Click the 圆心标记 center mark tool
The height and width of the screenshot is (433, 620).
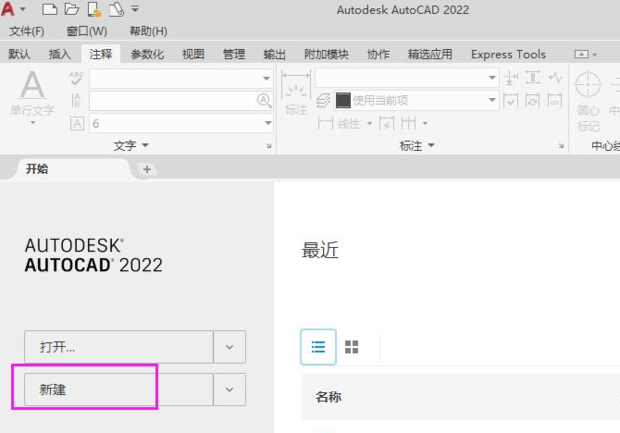pyautogui.click(x=588, y=101)
